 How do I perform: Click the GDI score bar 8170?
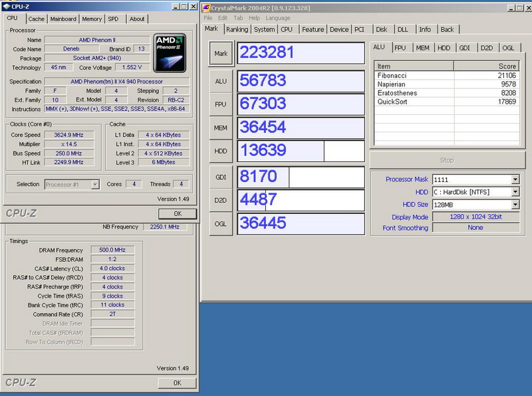click(x=301, y=177)
